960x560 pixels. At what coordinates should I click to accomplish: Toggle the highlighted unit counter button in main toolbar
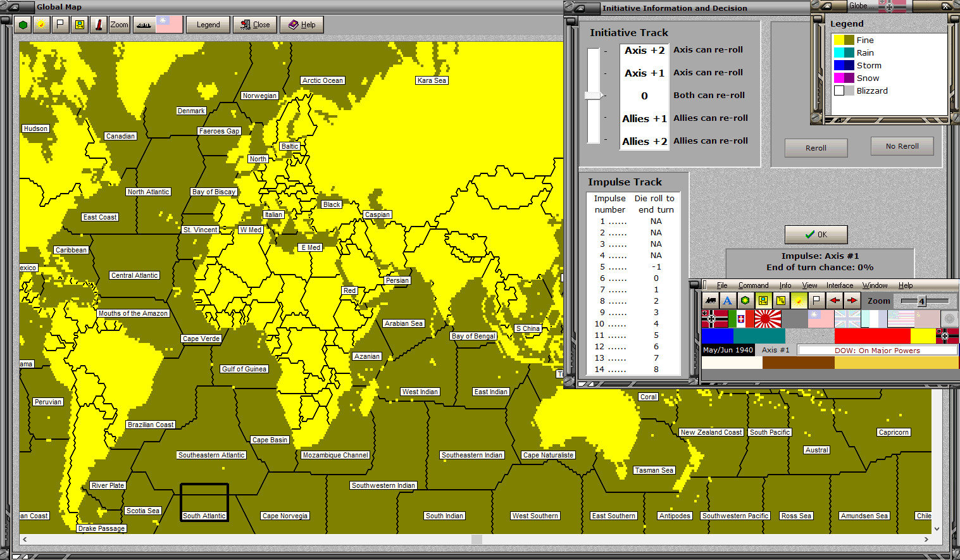coord(763,301)
